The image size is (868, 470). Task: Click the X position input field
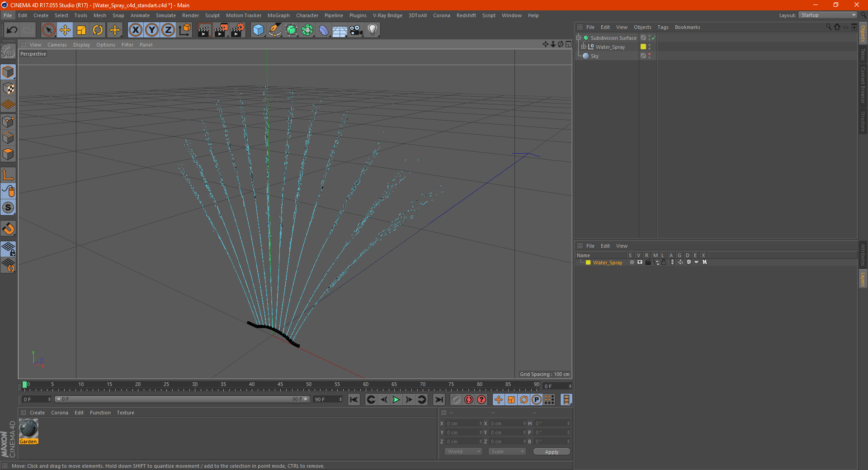(464, 423)
